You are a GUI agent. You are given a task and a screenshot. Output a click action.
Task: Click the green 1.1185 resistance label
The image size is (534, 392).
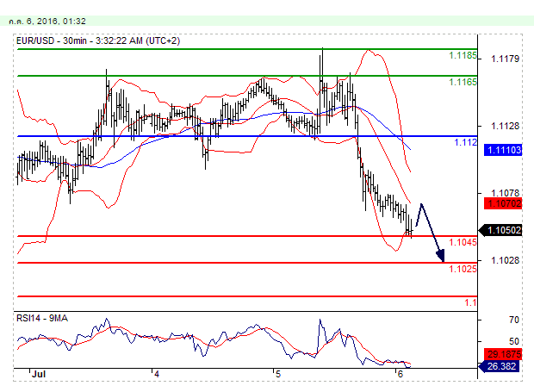coord(463,55)
